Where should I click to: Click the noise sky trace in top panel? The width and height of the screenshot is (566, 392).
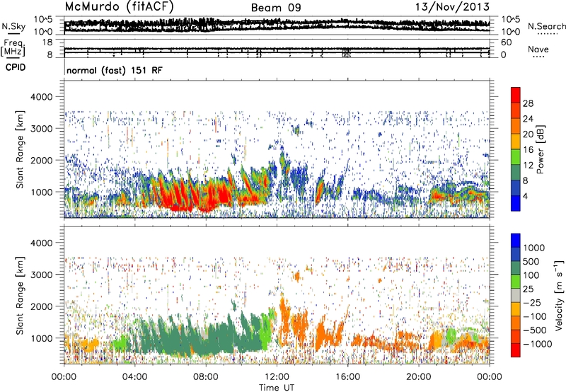(277, 25)
